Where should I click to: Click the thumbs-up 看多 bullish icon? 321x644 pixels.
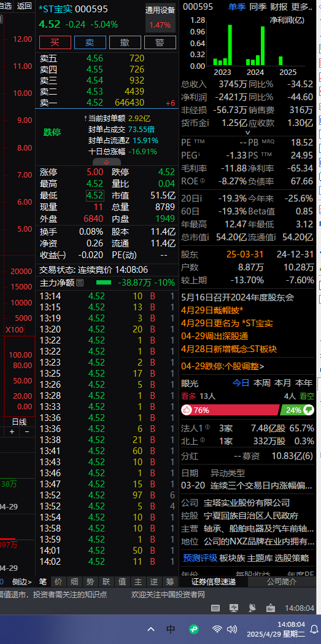[187, 410]
